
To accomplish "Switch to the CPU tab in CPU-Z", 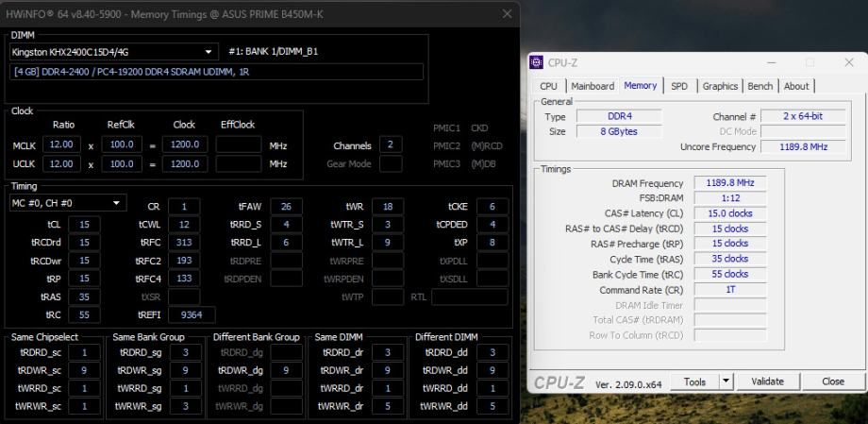I will click(548, 86).
